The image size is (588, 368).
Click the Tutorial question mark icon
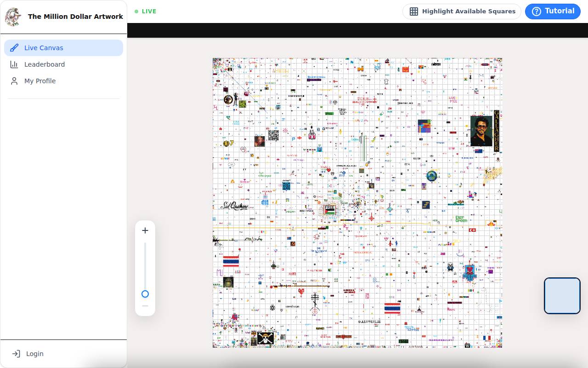pos(536,11)
